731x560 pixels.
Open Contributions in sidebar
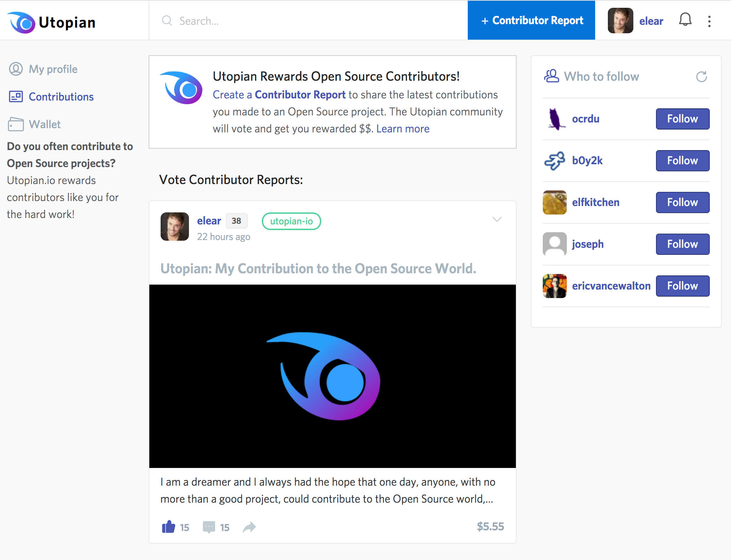click(61, 97)
